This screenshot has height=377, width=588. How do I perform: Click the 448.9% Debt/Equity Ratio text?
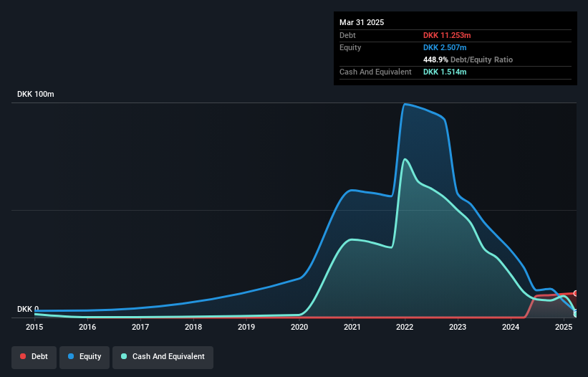[468, 59]
